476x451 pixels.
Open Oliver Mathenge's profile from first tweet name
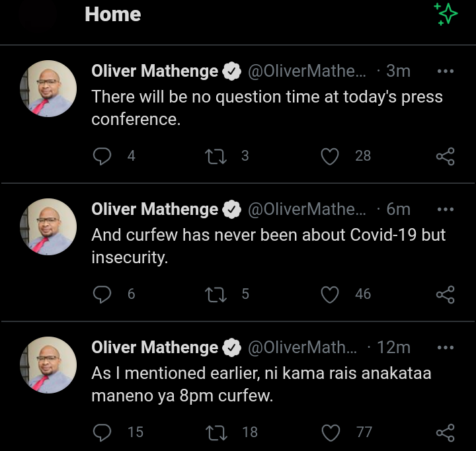coord(155,71)
